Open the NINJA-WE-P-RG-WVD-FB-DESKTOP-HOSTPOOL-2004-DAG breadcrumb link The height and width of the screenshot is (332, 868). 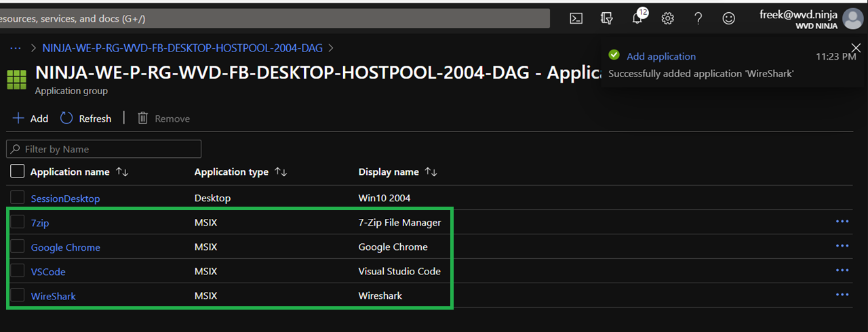coord(182,48)
